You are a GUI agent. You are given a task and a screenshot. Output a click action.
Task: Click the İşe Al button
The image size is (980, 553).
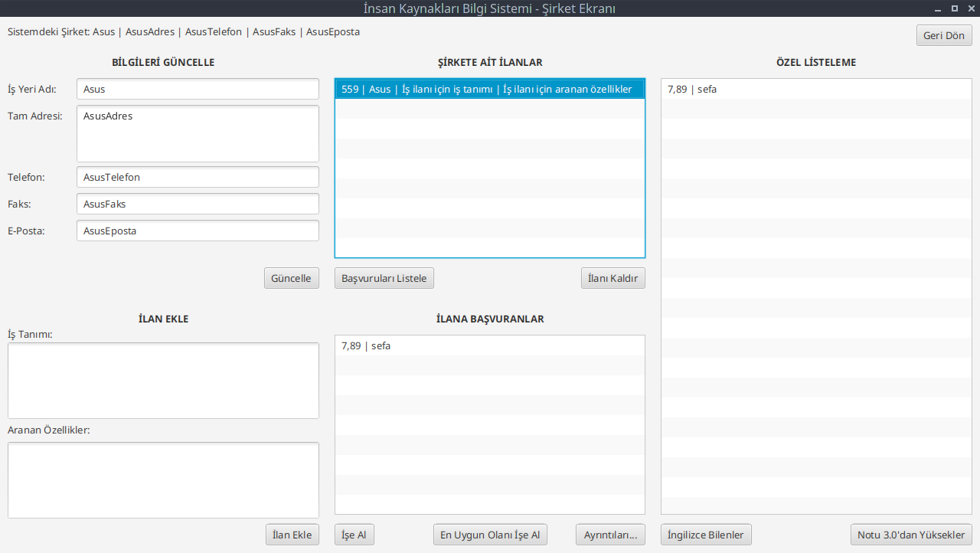point(354,535)
